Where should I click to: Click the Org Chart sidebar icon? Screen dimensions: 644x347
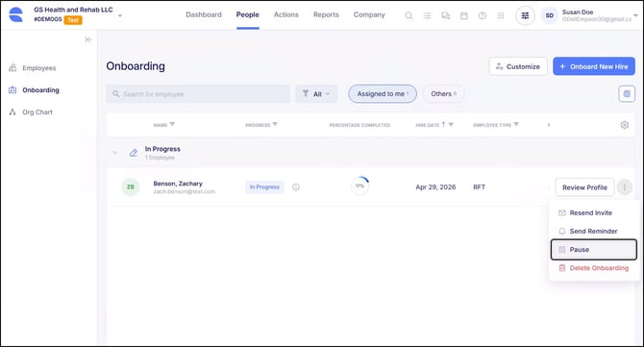coord(12,112)
